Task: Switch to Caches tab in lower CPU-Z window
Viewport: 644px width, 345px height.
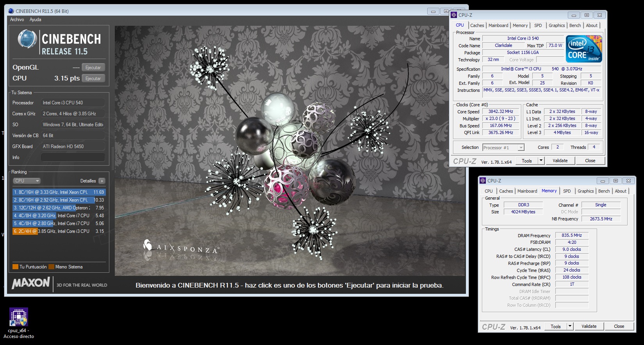Action: click(x=506, y=191)
